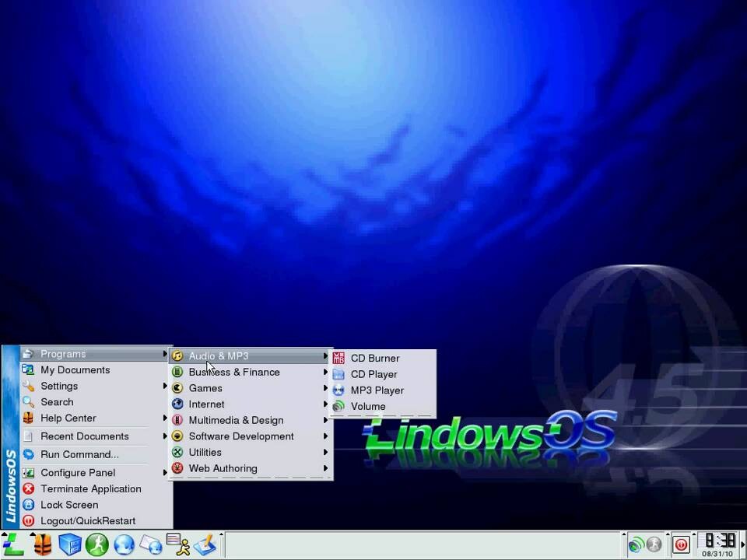Launch the web browser globe from the taskbar

pos(124,545)
